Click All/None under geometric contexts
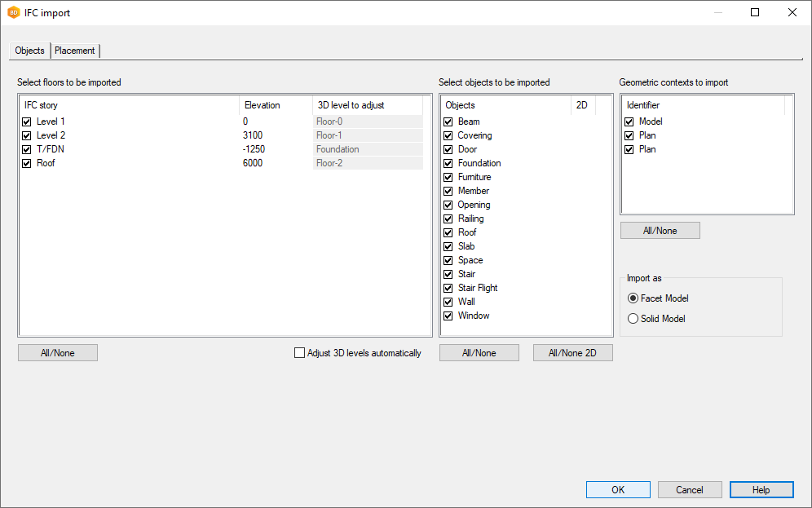Viewport: 812px width, 508px height. [x=660, y=231]
